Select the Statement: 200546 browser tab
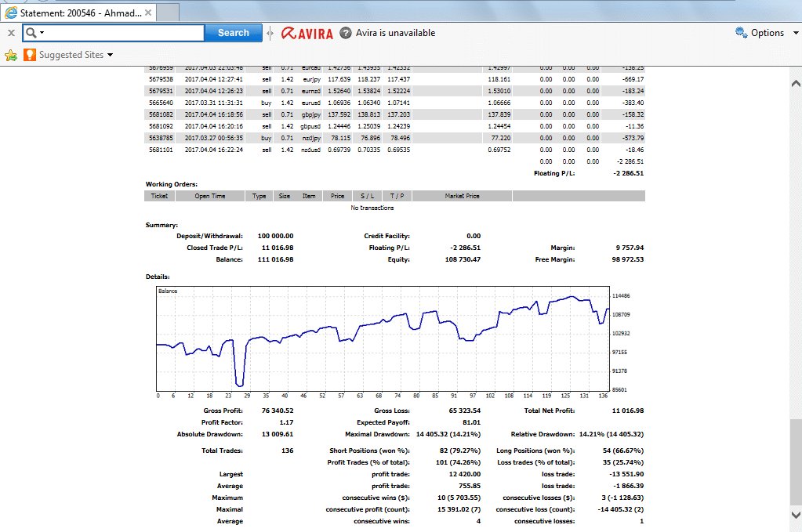 (x=78, y=13)
